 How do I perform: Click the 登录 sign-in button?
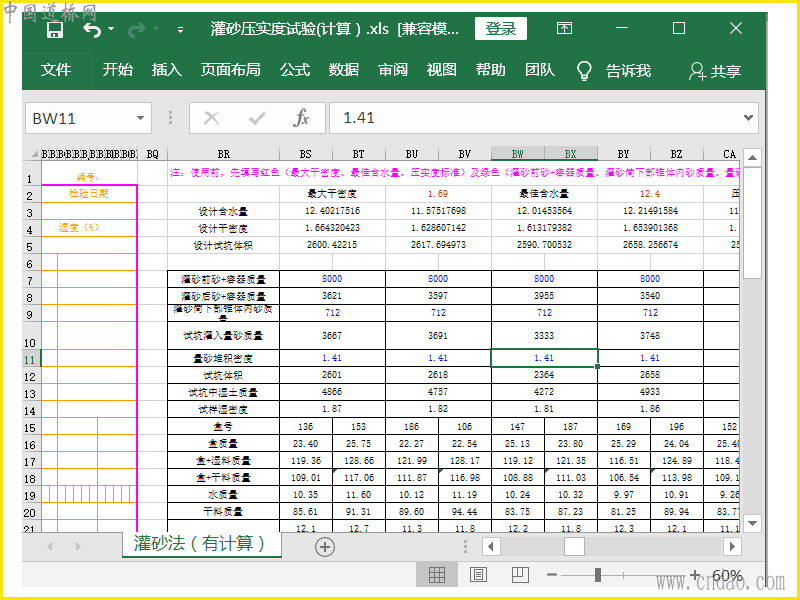(x=500, y=29)
